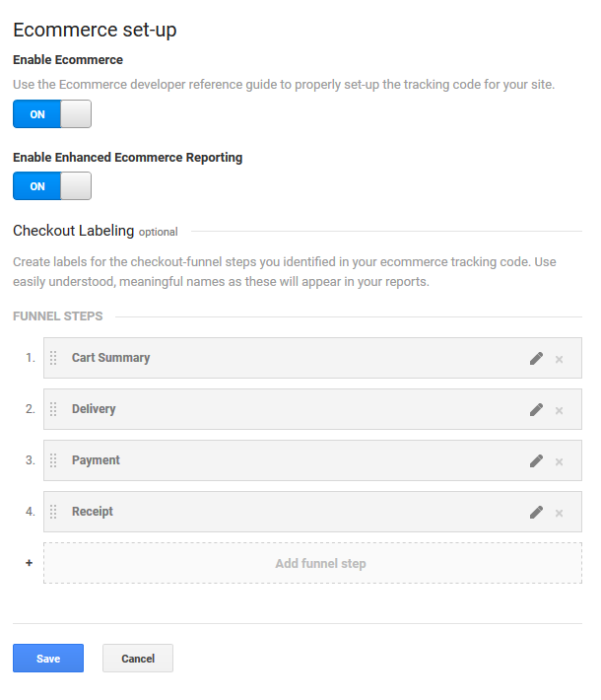Save the ecommerce settings
This screenshot has height=700, width=601.
(x=48, y=658)
